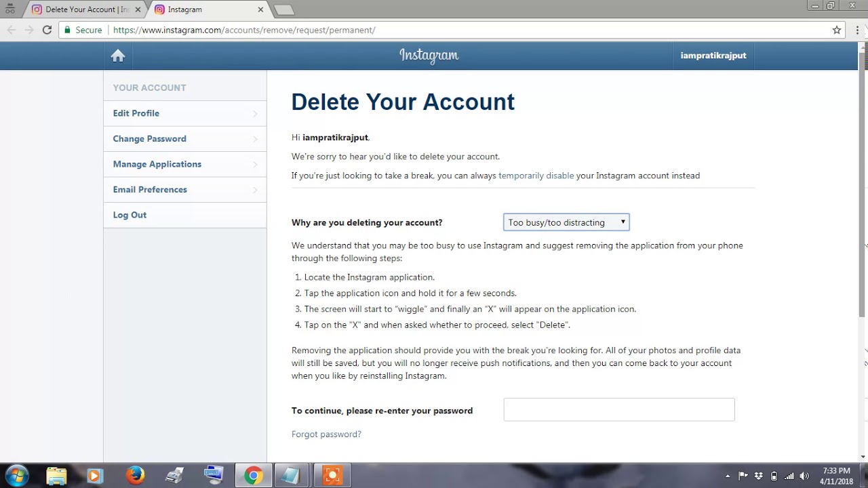
Task: Go forward with the browser forward arrow
Action: [x=28, y=30]
